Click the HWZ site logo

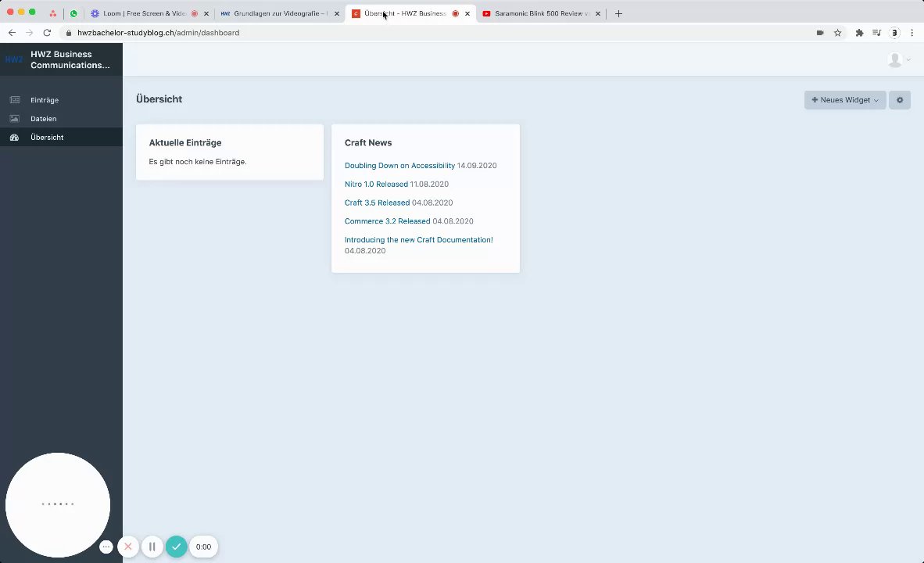[x=14, y=59]
